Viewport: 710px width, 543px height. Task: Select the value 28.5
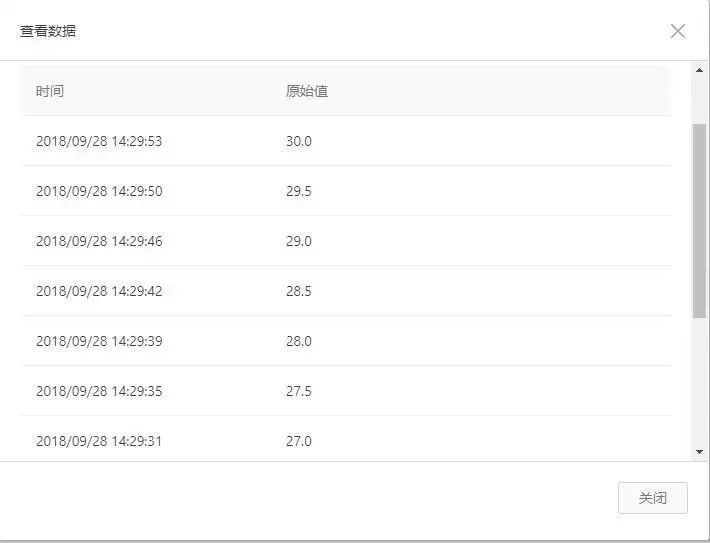tap(299, 291)
